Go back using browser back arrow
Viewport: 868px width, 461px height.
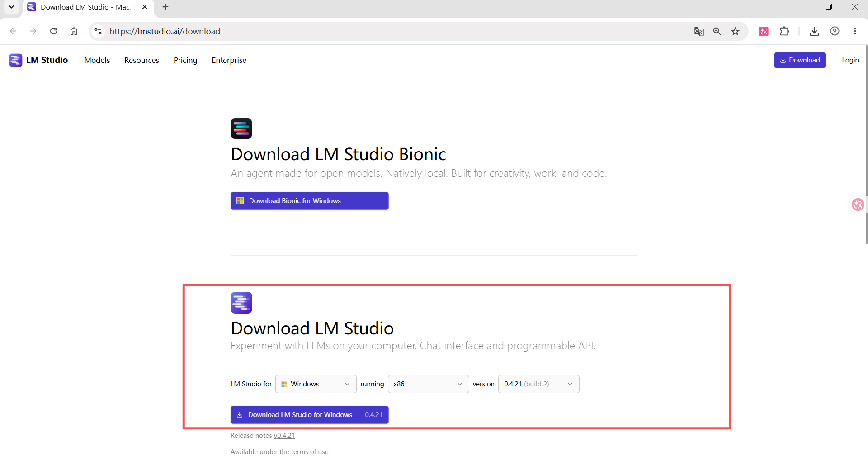pyautogui.click(x=13, y=31)
